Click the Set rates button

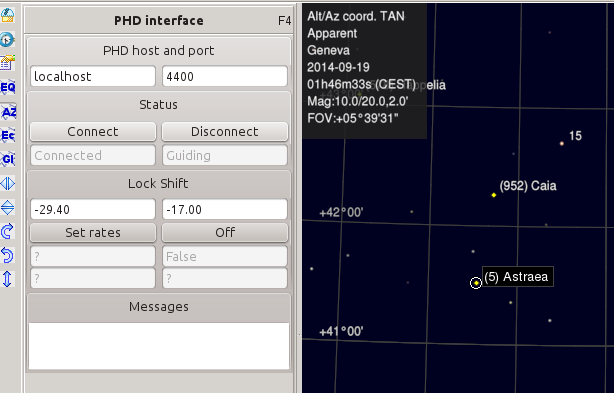coord(93,233)
